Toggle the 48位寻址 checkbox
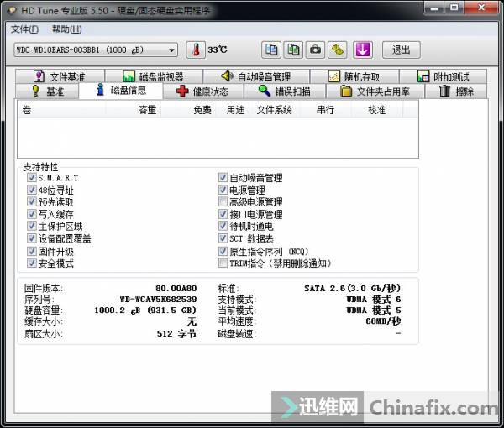This screenshot has height=428, width=504. [32, 190]
